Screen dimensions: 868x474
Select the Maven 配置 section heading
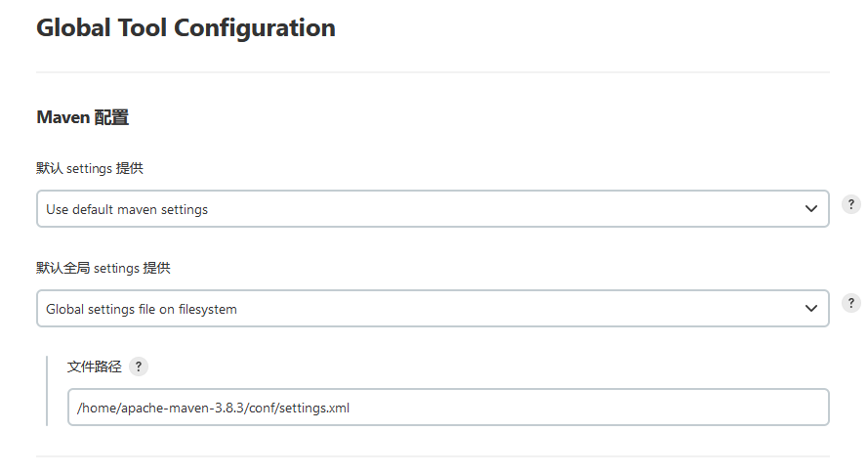point(82,117)
